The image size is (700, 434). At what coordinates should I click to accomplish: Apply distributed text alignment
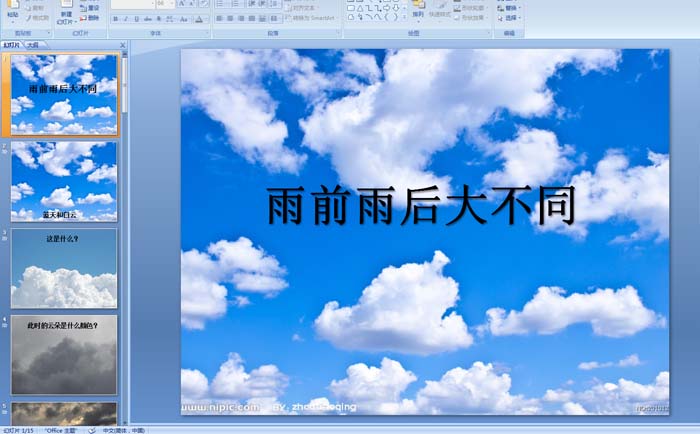click(262, 19)
